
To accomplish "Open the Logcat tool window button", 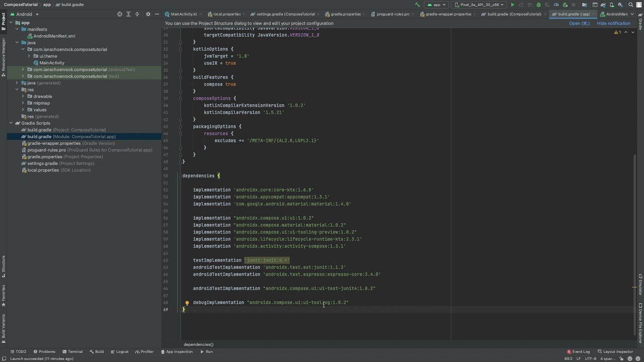I will pyautogui.click(x=119, y=351).
